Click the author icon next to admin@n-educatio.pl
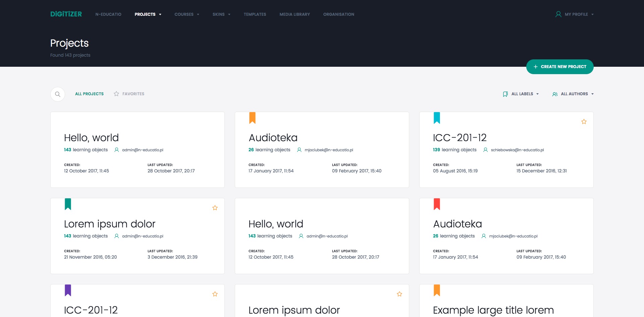The width and height of the screenshot is (644, 317). (116, 150)
